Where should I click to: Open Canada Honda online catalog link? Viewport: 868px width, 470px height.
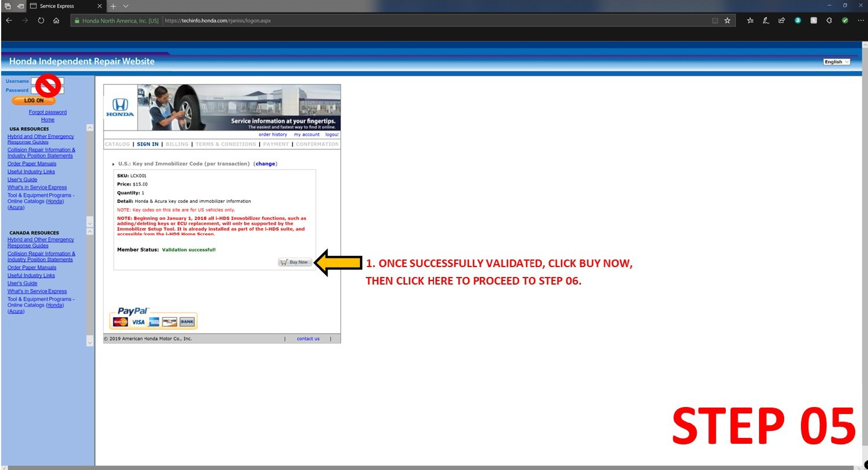55,305
